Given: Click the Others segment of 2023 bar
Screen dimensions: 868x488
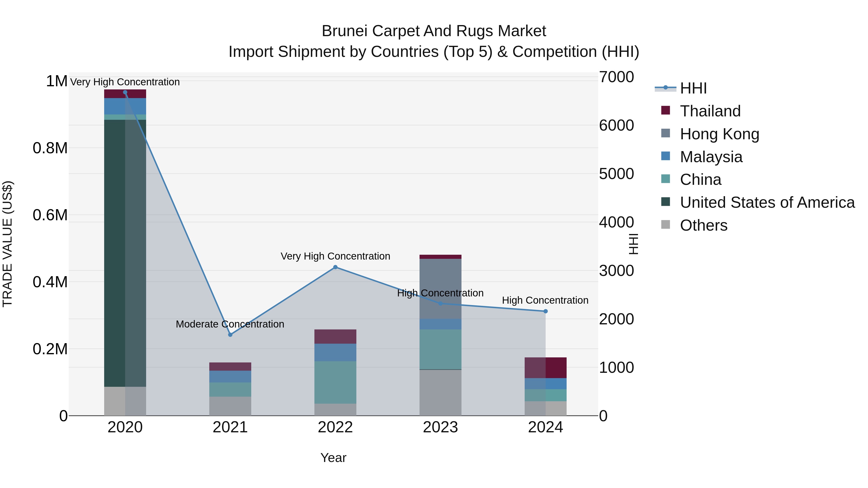Looking at the screenshot, I should pos(441,393).
